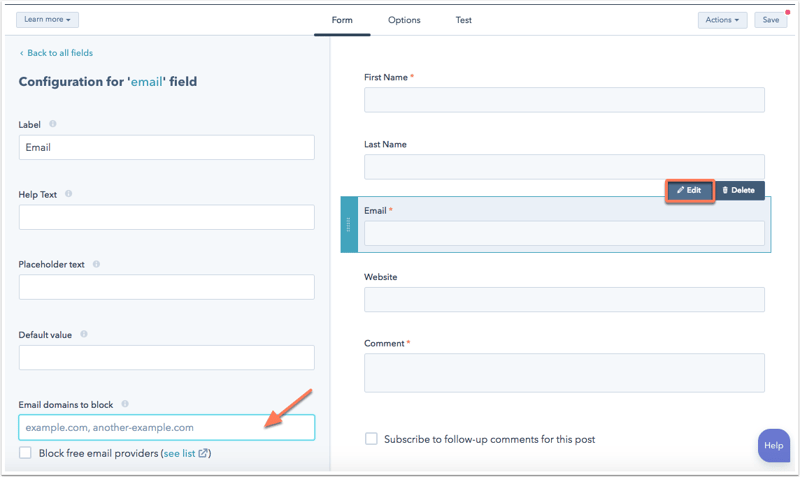Switch to the Options tab
This screenshot has width=800, height=477.
(404, 20)
